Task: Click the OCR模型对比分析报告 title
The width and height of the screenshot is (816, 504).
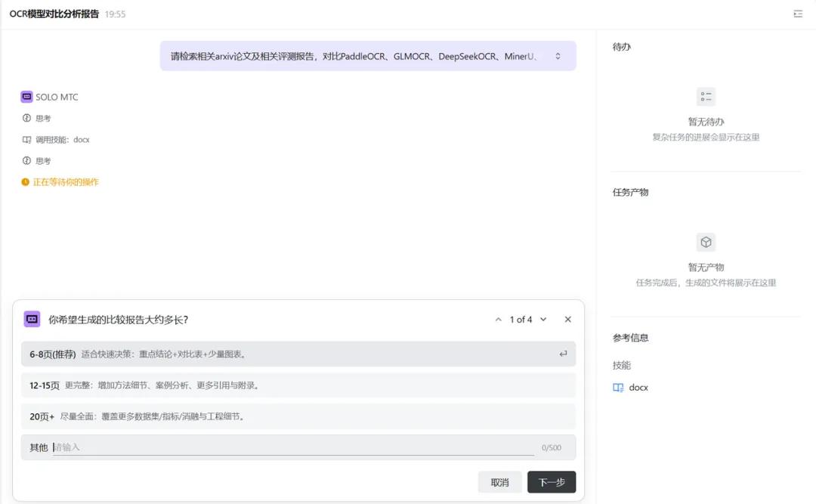Action: tap(54, 14)
